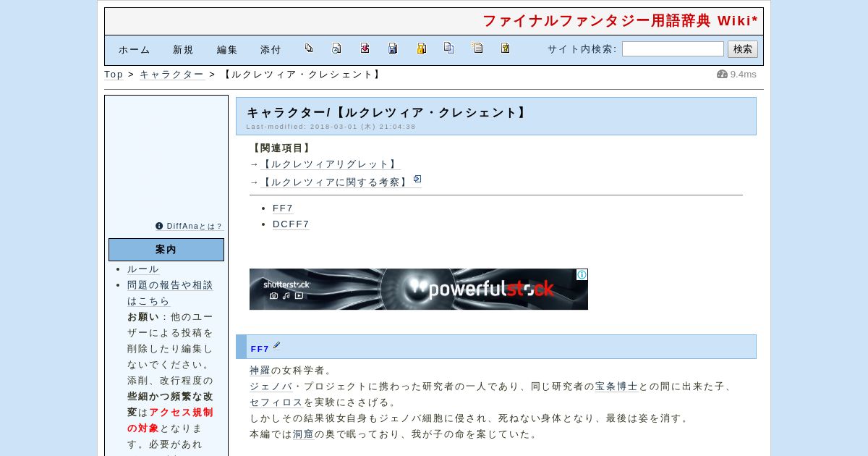Open the 【ルクレツィアリグレット】 related link
Screen dimensions: 868x456
tap(331, 164)
